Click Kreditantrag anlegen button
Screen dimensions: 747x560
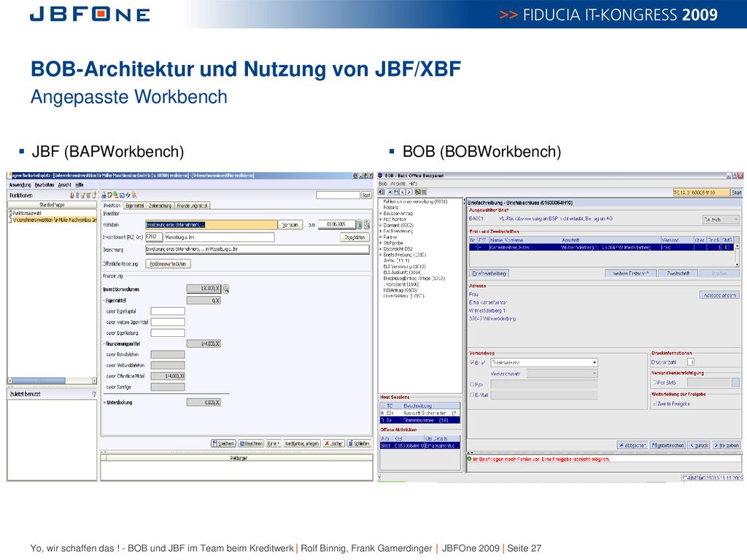tap(301, 443)
